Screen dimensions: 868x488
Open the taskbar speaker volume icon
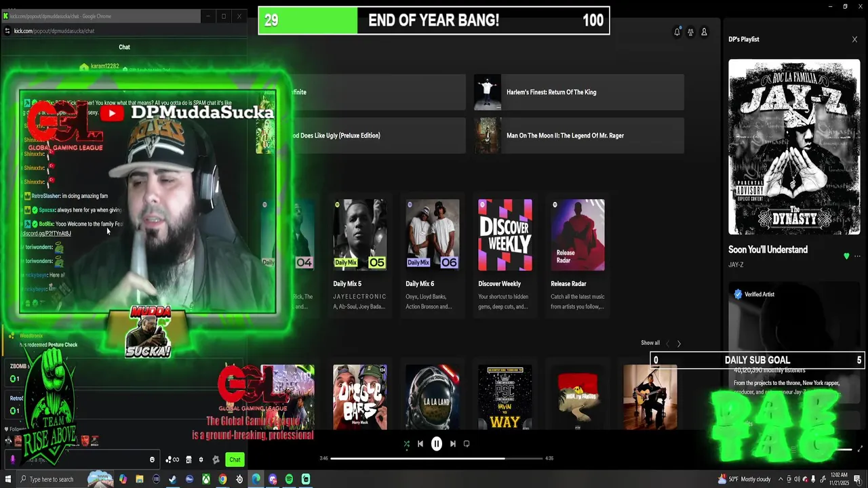pos(797,479)
